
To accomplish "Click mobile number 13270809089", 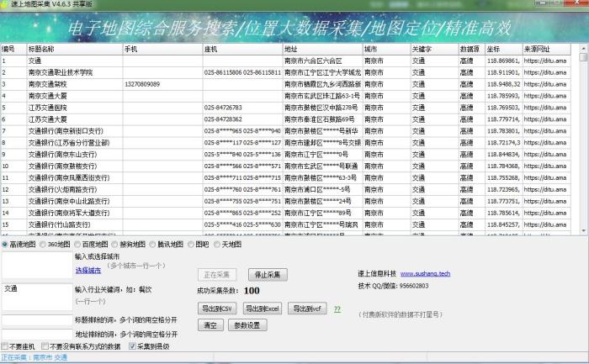I will (x=142, y=84).
